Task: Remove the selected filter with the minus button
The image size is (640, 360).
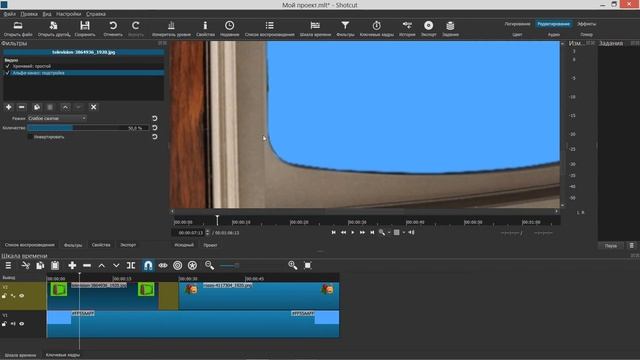Action: [x=22, y=107]
